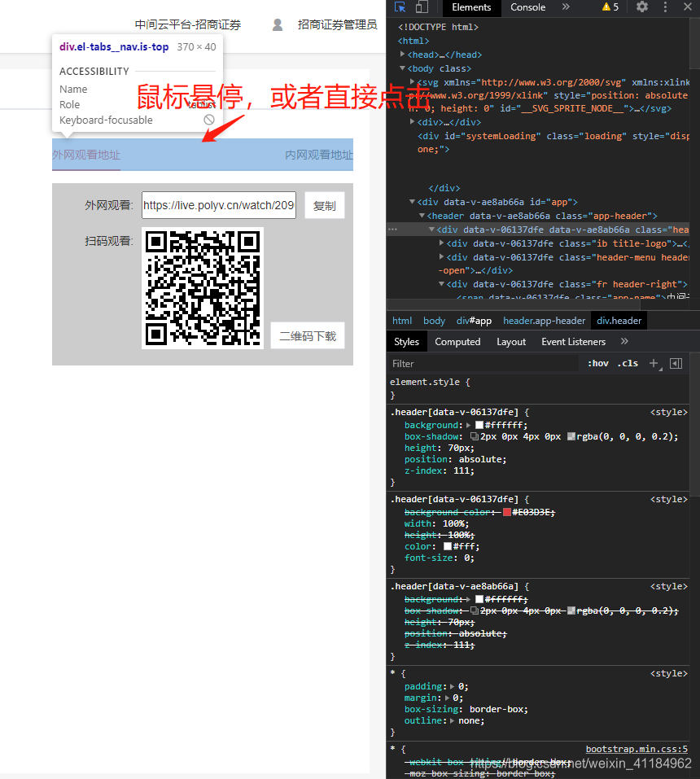Show more DevTools panels chevron
The height and width of the screenshot is (779, 700).
click(566, 7)
